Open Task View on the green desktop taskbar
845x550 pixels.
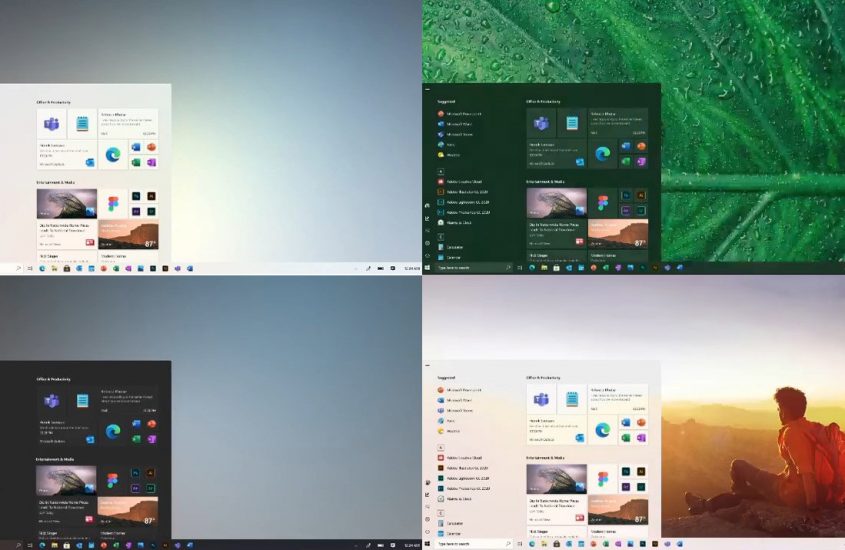pos(520,267)
